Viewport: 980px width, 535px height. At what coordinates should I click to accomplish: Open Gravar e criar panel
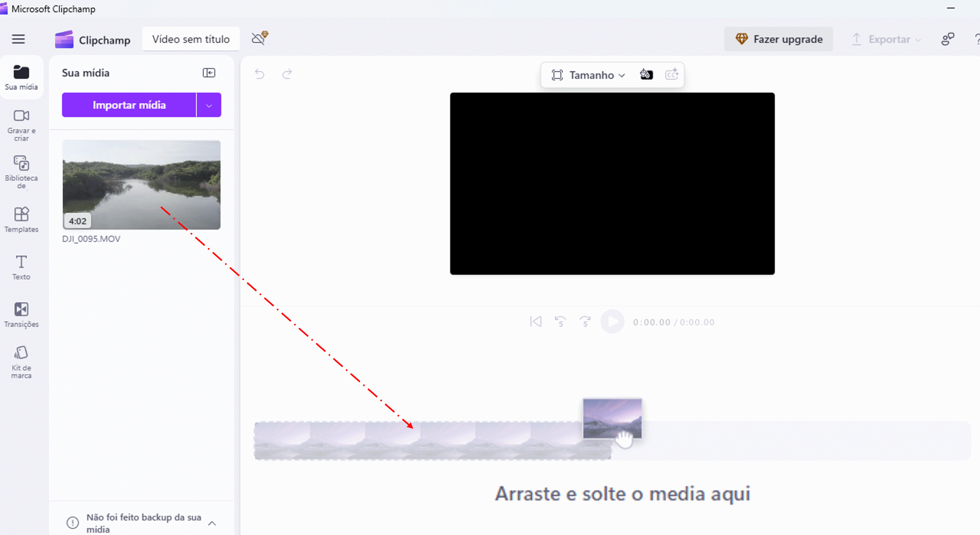click(21, 124)
